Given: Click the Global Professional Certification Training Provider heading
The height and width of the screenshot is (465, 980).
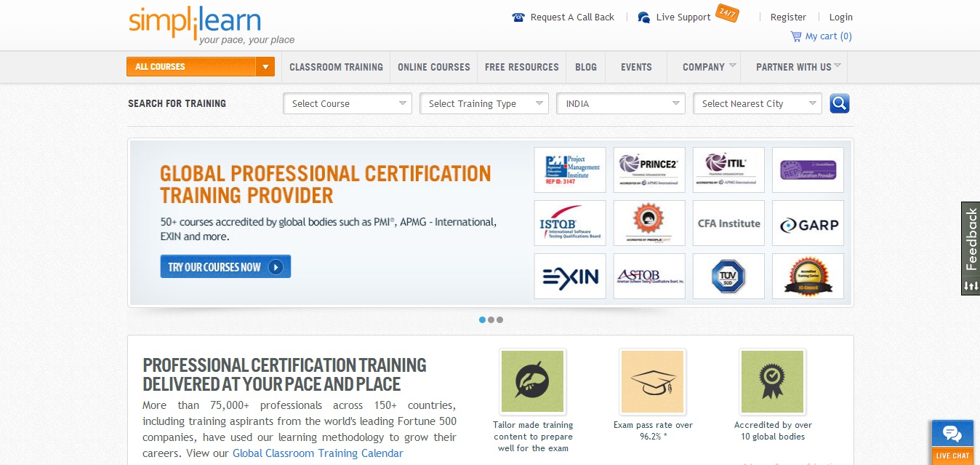Looking at the screenshot, I should tap(326, 184).
